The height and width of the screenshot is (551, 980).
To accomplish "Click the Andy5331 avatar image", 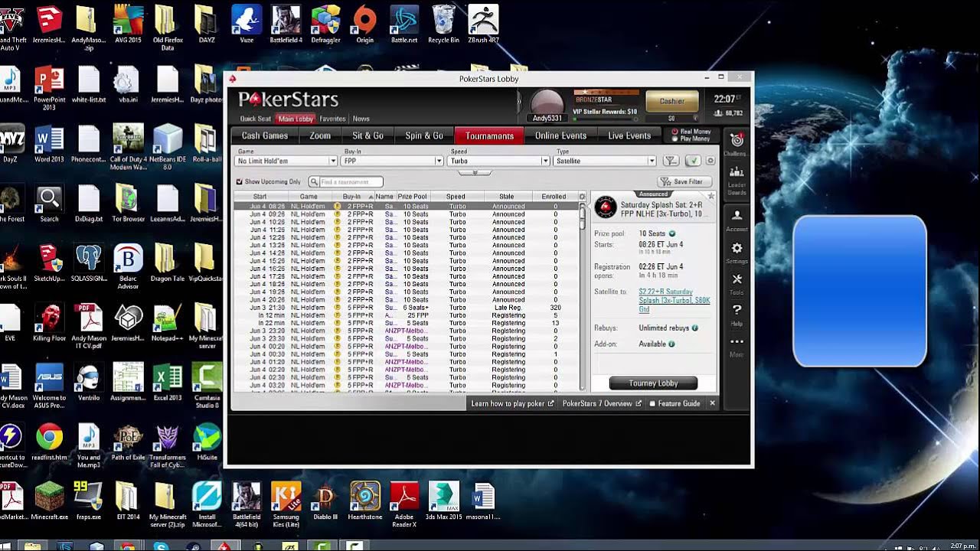I will [547, 103].
